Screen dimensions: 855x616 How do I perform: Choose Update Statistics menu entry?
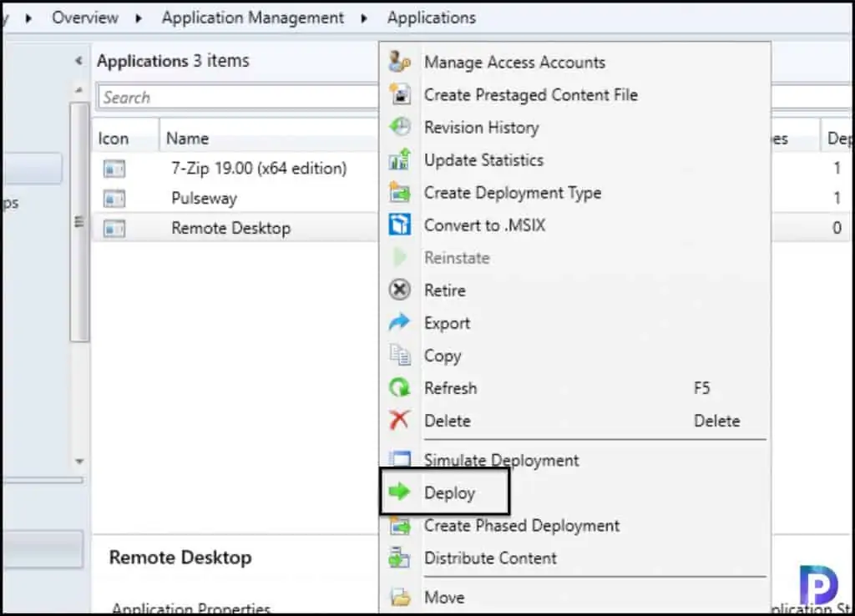[x=575, y=159]
